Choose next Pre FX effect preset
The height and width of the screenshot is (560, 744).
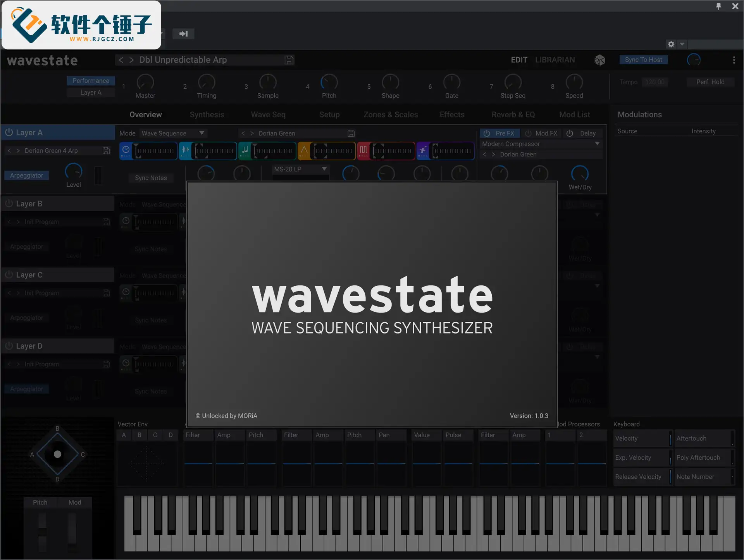click(x=493, y=154)
